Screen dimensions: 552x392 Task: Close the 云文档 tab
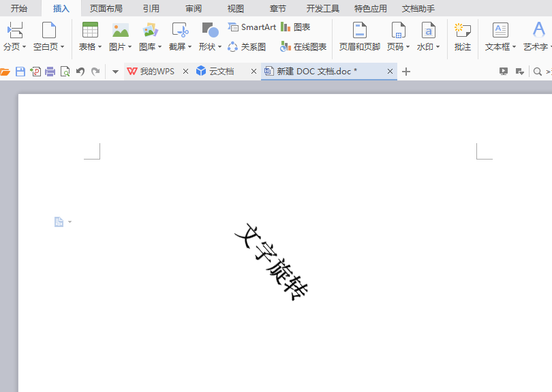[x=254, y=72]
